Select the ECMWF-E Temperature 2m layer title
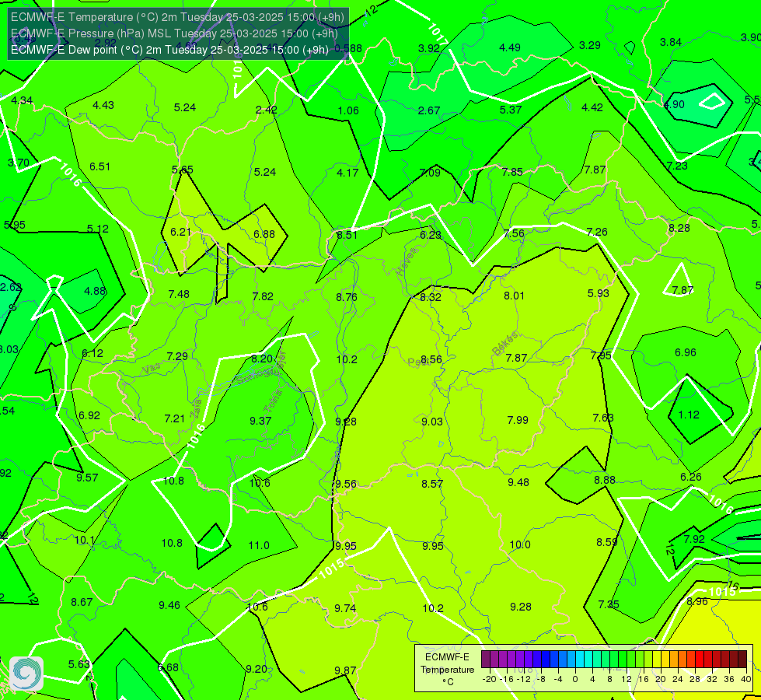761x700 pixels. pos(177,17)
